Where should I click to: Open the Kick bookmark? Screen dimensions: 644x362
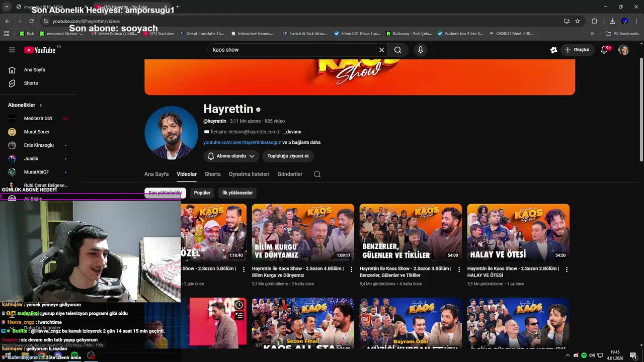click(27, 34)
